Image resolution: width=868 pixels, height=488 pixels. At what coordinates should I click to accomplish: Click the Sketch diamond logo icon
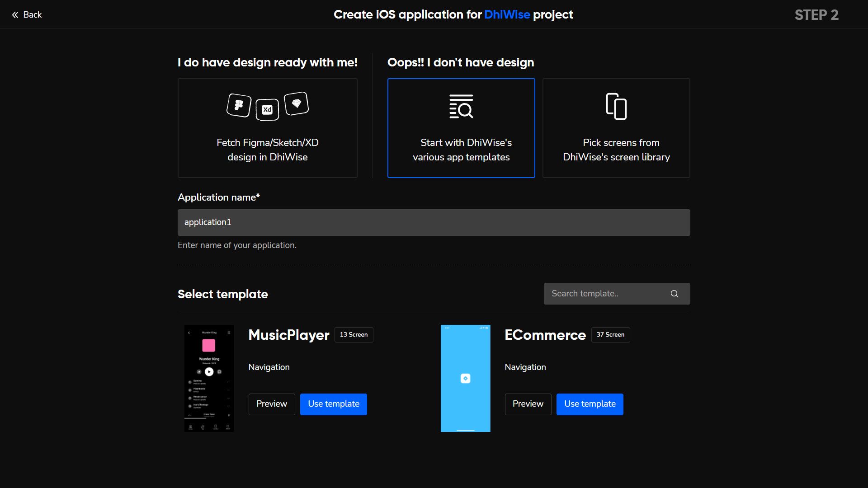(x=296, y=103)
